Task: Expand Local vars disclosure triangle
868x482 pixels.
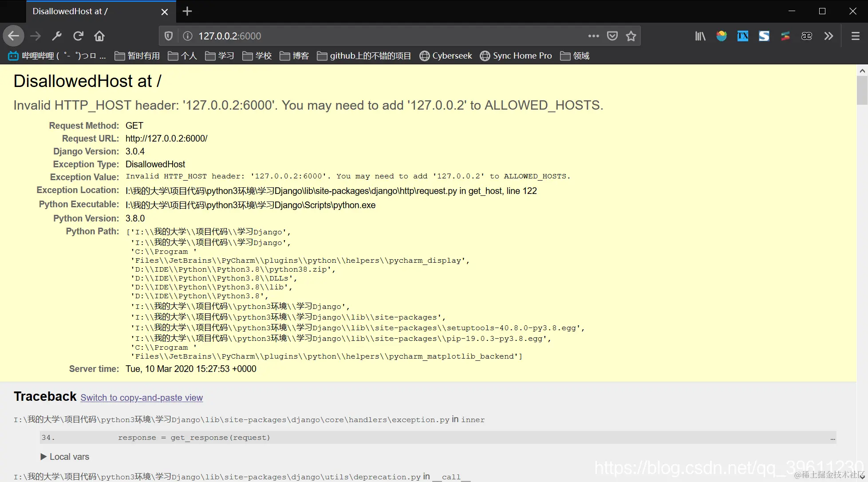Action: [x=43, y=457]
